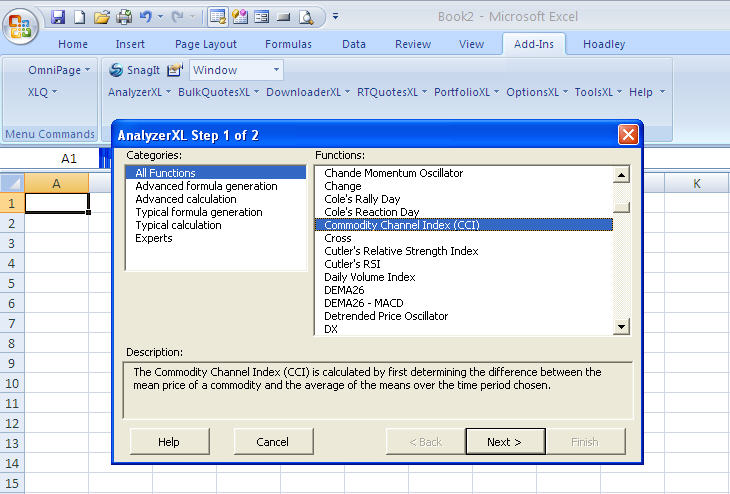Image resolution: width=730 pixels, height=494 pixels.
Task: Switch to the View tab
Action: tap(472, 44)
